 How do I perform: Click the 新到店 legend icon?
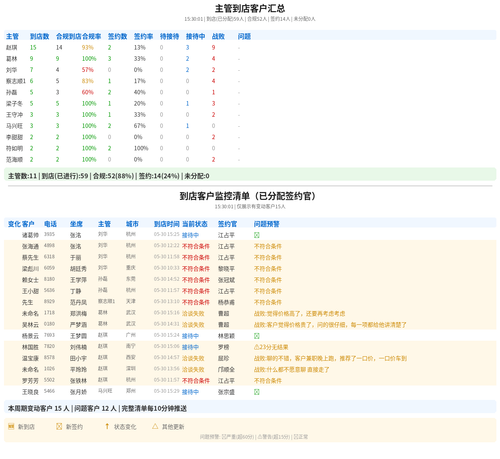click(11, 426)
